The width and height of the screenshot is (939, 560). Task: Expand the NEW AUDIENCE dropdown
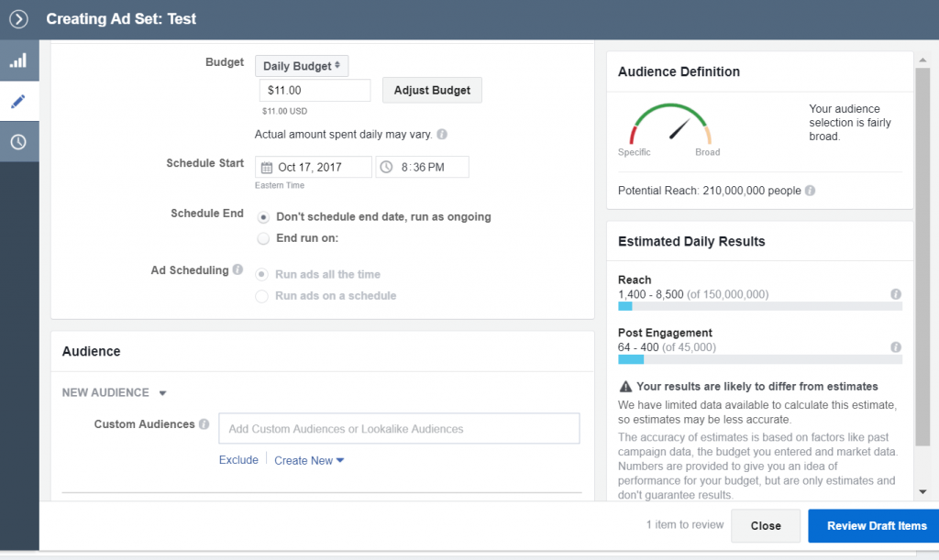(163, 392)
